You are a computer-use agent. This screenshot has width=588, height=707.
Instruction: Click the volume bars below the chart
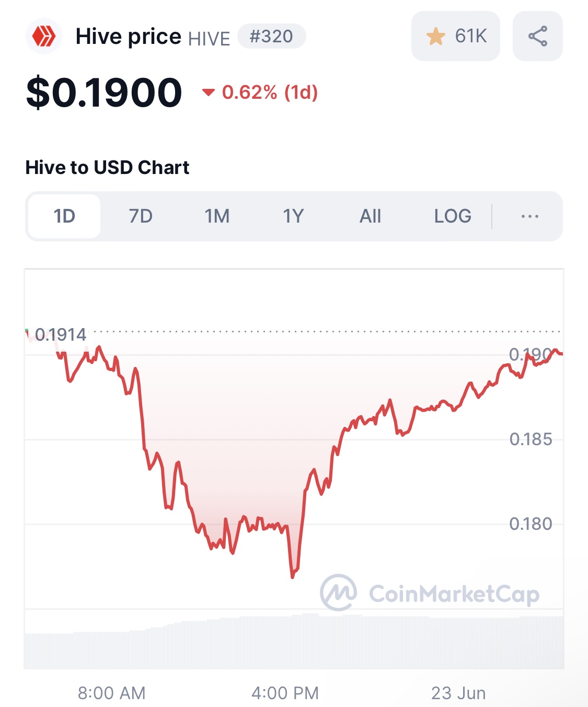coord(294,642)
